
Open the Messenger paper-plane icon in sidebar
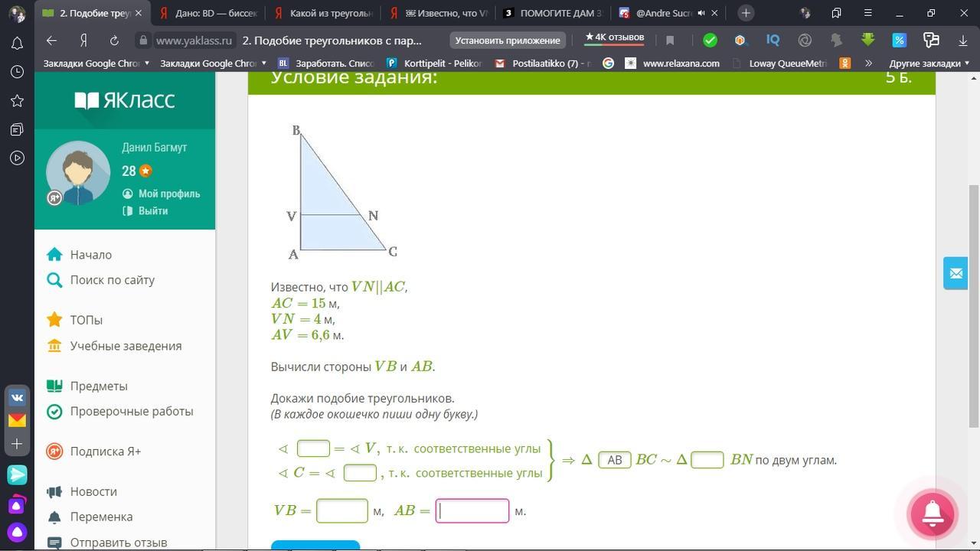[x=17, y=475]
